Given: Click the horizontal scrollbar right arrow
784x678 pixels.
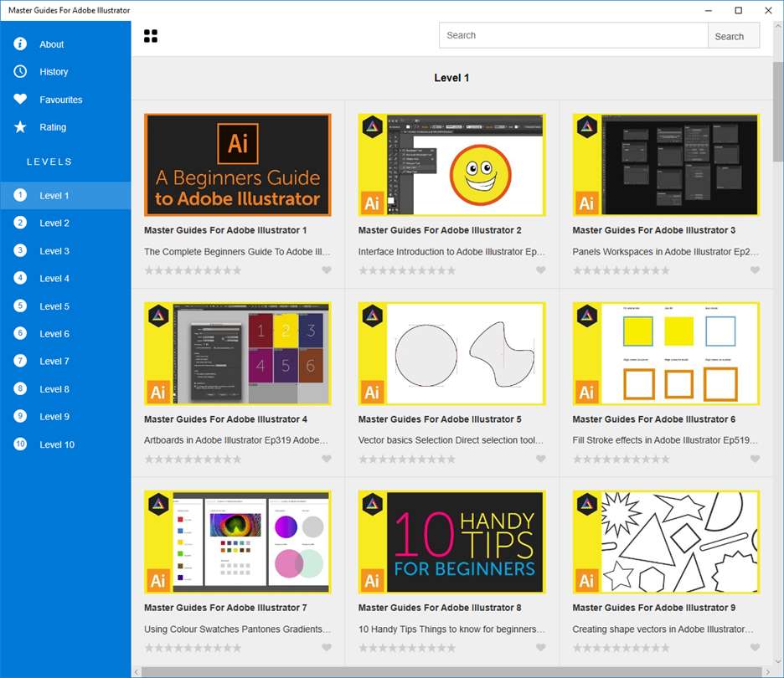Looking at the screenshot, I should (x=768, y=672).
